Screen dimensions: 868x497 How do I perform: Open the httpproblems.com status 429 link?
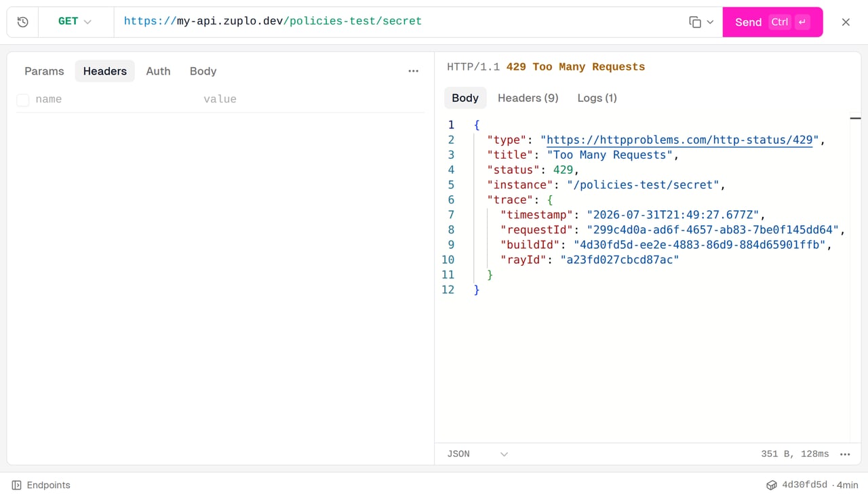pos(679,140)
